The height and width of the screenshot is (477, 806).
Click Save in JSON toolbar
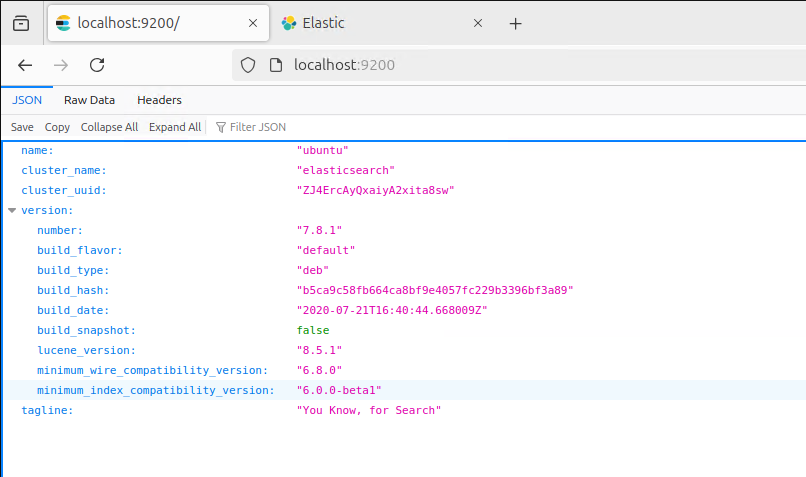click(x=22, y=127)
